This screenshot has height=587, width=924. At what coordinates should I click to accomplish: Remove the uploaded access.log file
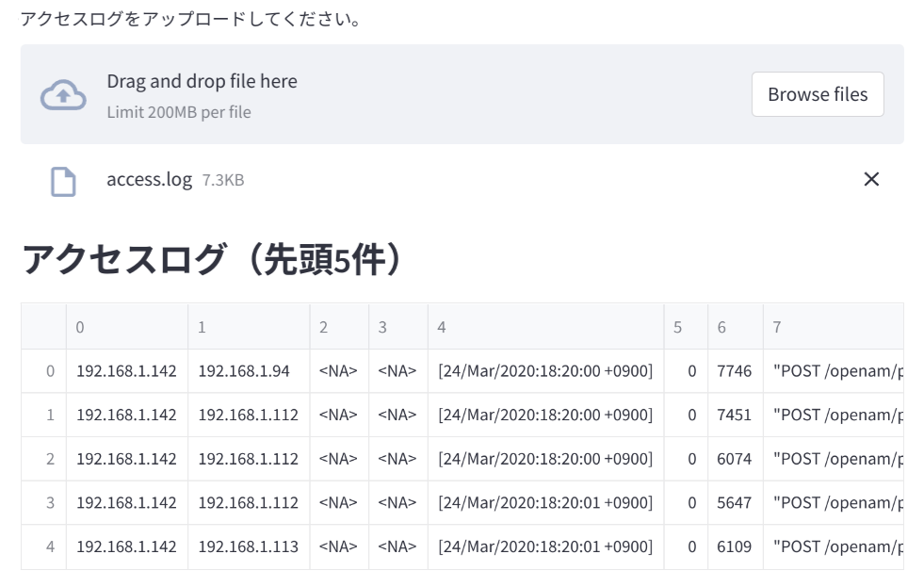[x=871, y=179]
